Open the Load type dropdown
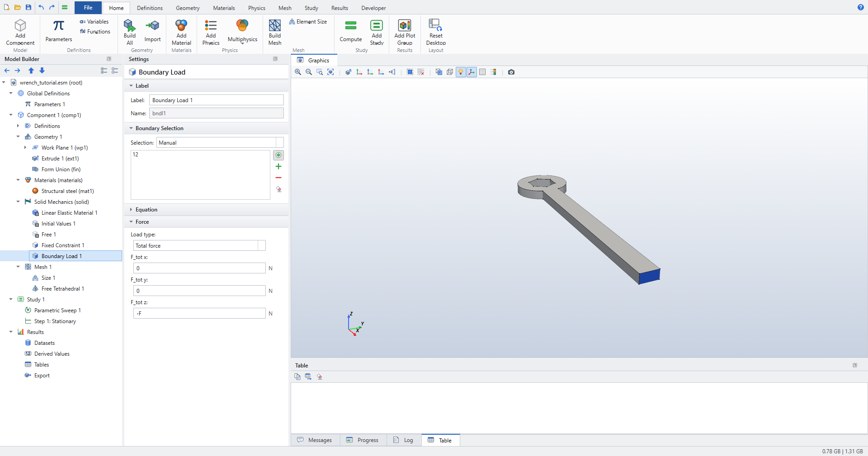Viewport: 868px width, 456px height. 199,246
